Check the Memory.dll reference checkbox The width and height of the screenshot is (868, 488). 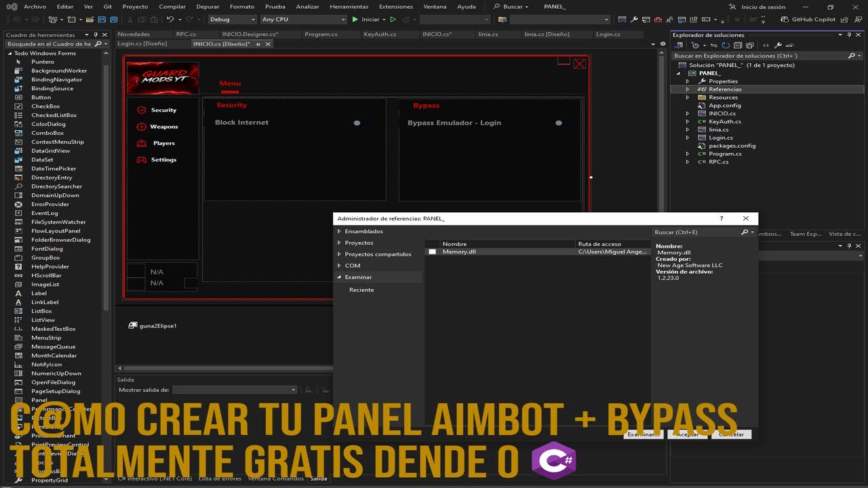click(432, 252)
